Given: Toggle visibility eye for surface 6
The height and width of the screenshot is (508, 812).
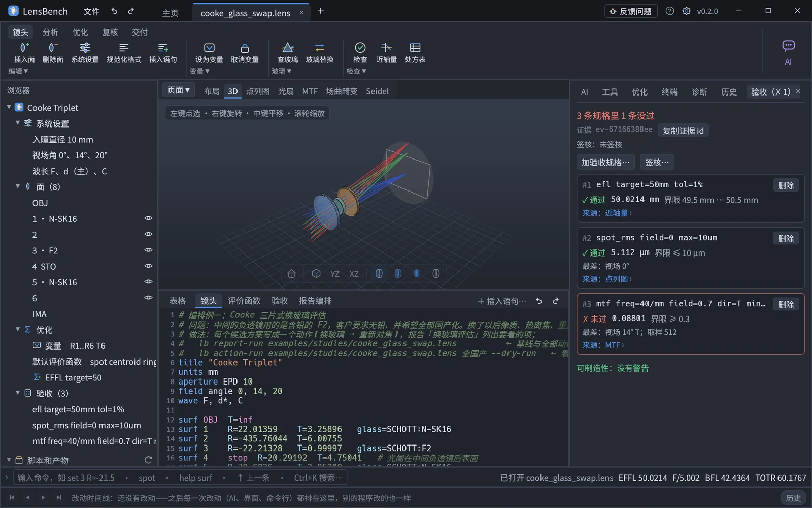Looking at the screenshot, I should pos(148,297).
